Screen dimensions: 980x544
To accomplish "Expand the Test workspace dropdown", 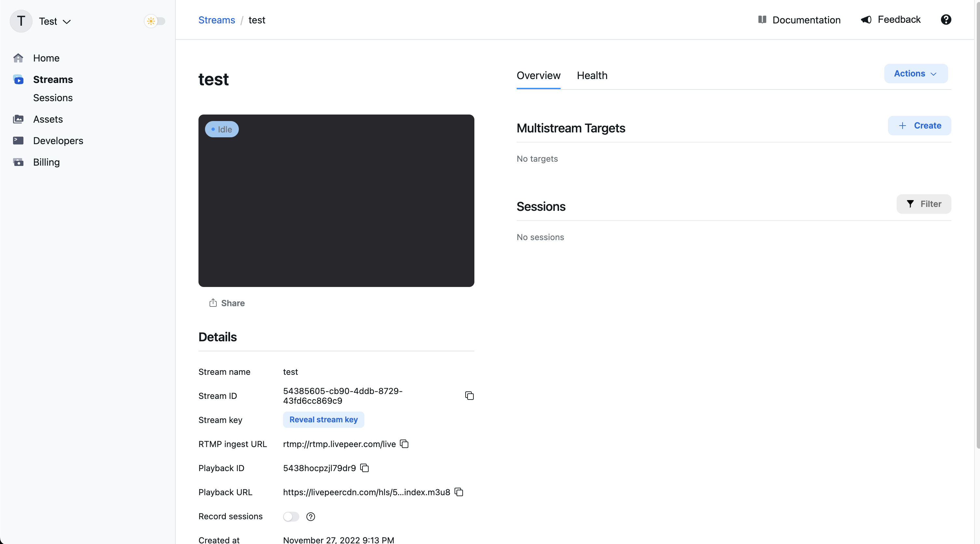I will tap(55, 21).
